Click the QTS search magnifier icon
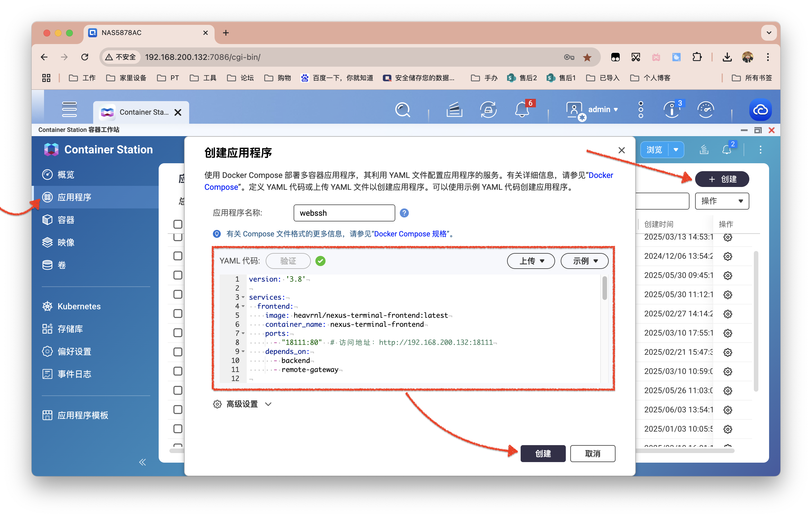The width and height of the screenshot is (812, 518). 402,110
